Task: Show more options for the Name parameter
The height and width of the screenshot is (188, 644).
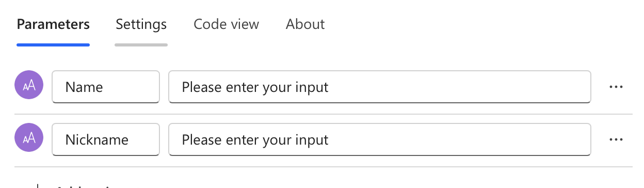Action: pyautogui.click(x=616, y=87)
